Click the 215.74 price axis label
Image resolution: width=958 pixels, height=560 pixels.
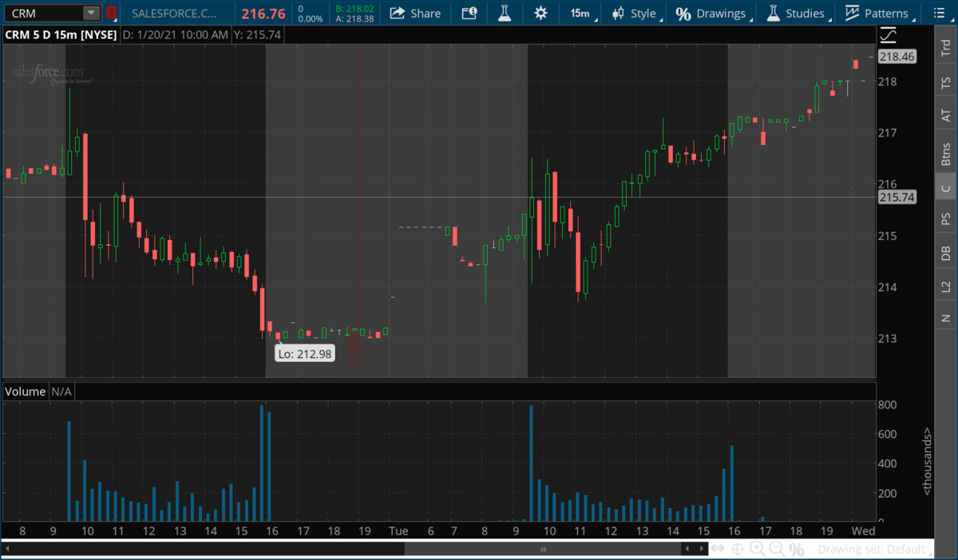point(897,197)
